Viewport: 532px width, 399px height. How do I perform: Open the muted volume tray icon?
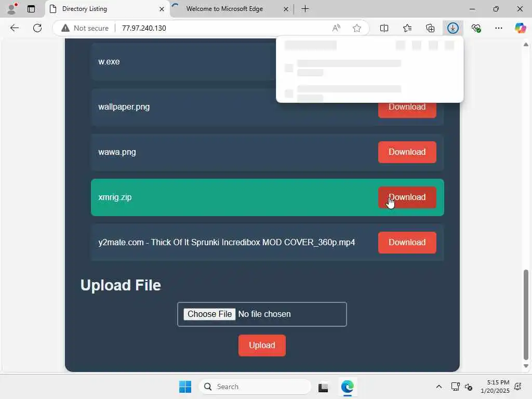[468, 387]
